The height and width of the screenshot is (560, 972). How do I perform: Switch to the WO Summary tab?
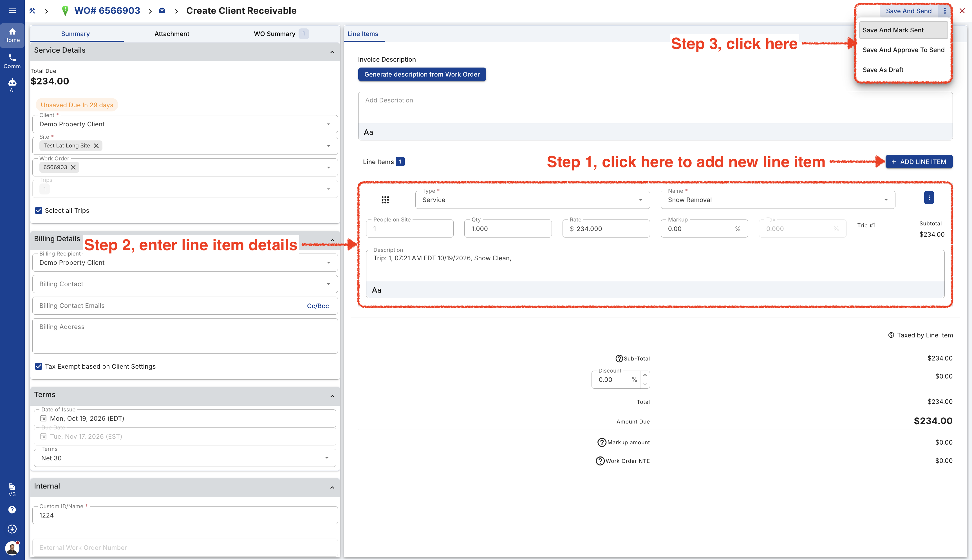[281, 34]
